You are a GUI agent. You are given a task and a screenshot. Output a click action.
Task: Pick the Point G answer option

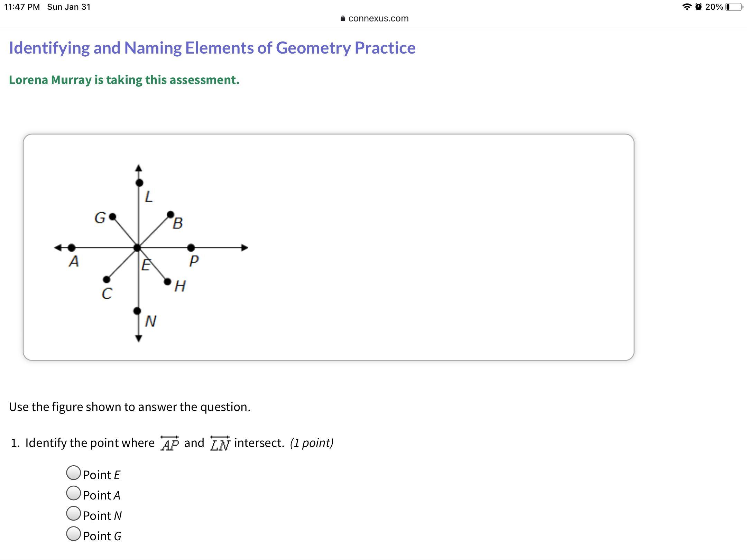click(73, 534)
